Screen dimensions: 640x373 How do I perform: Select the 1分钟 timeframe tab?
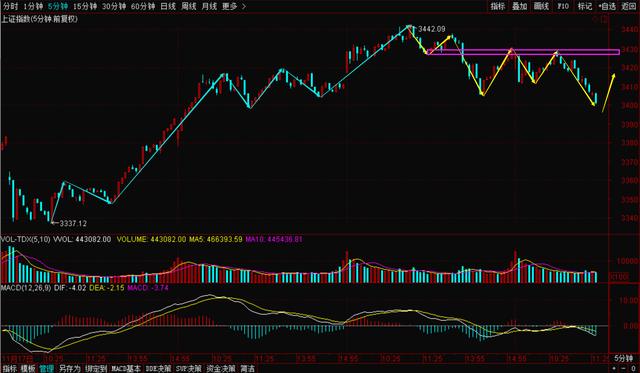[33, 6]
